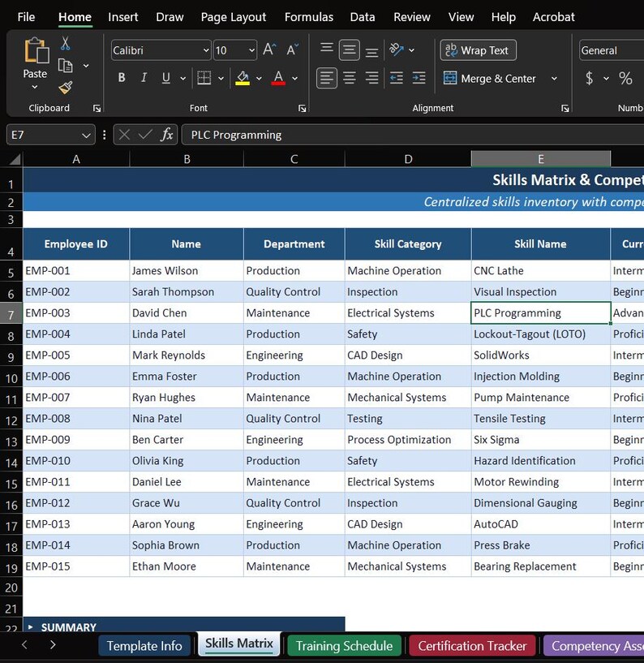This screenshot has width=644, height=663.
Task: Click the Accounting dollar format icon
Action: pos(589,78)
